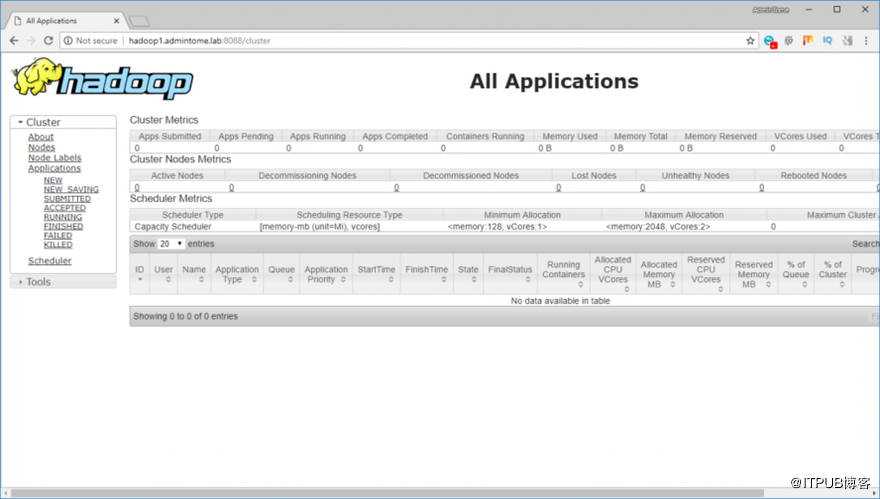This screenshot has width=880, height=499.
Task: Sort table by % of Cluster column
Action: click(x=833, y=274)
